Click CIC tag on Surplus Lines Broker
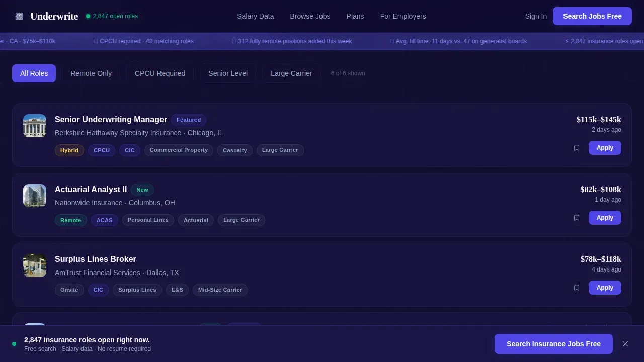This screenshot has width=644, height=362. (98, 290)
